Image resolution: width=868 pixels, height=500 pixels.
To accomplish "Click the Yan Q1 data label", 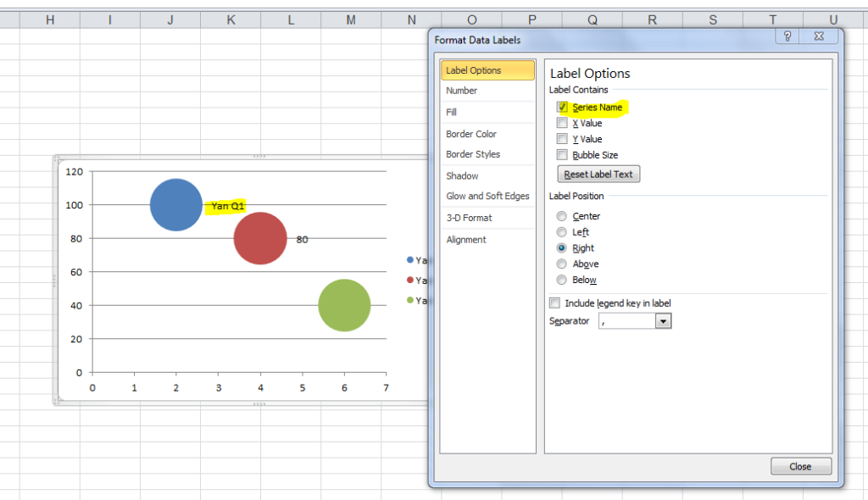I will [x=227, y=206].
